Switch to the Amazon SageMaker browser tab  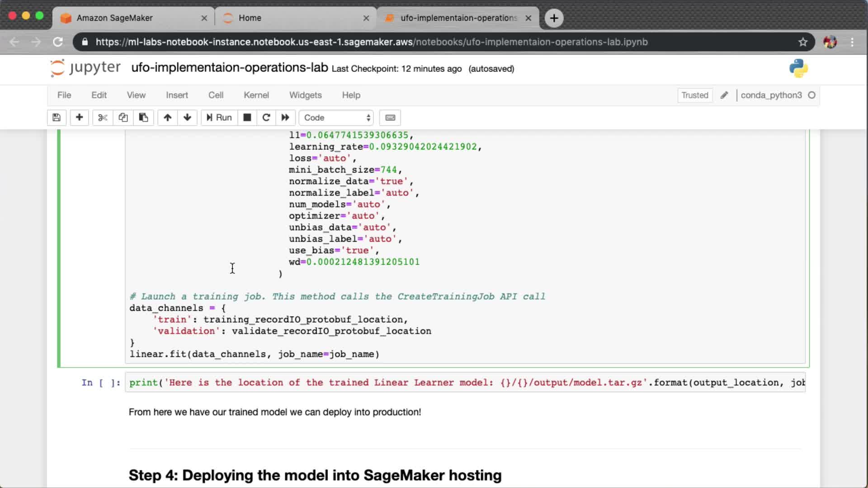pos(115,18)
